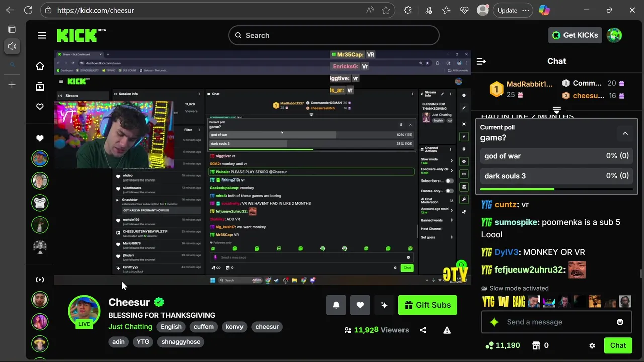The width and height of the screenshot is (644, 362).
Task: Open Copilot icon in browser toolbar
Action: 544,10
